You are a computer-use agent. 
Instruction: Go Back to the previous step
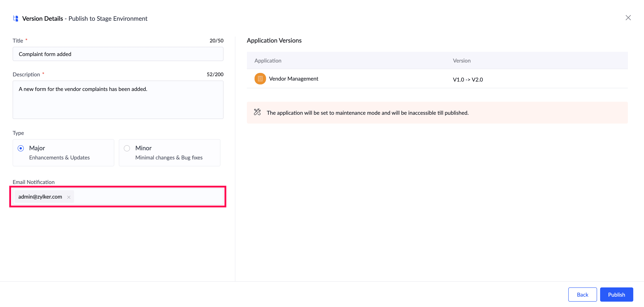coord(582,295)
